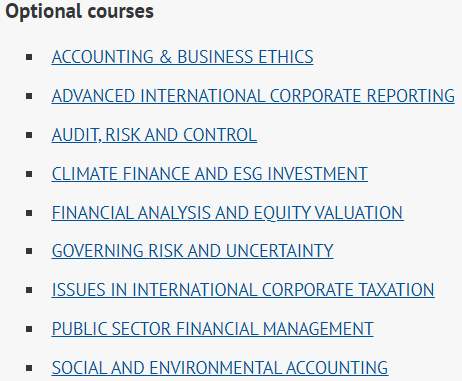462x381 pixels.
Task: Visit the Governing Risk and Uncertainty course
Action: coord(192,251)
